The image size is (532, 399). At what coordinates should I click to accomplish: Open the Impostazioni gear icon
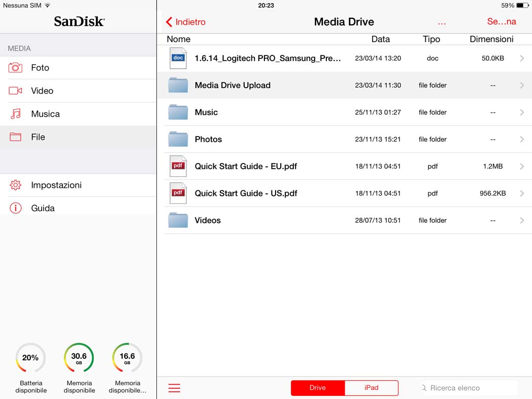pos(15,185)
